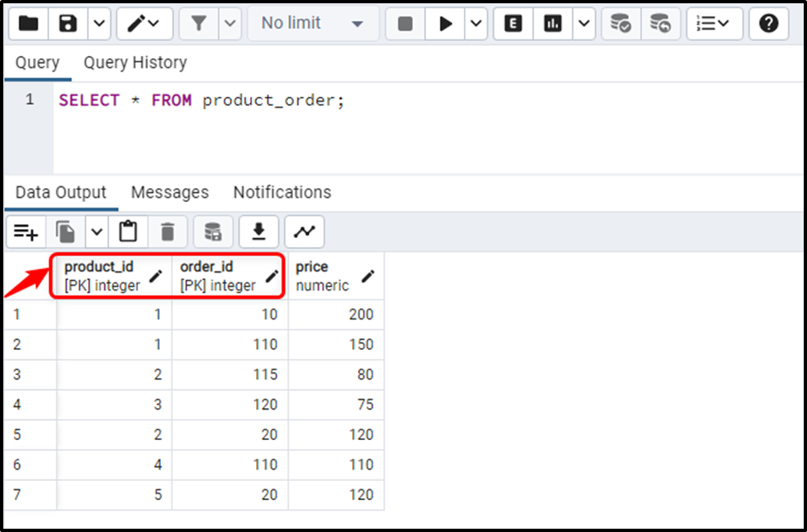Switch to the Query History tab

pos(135,62)
